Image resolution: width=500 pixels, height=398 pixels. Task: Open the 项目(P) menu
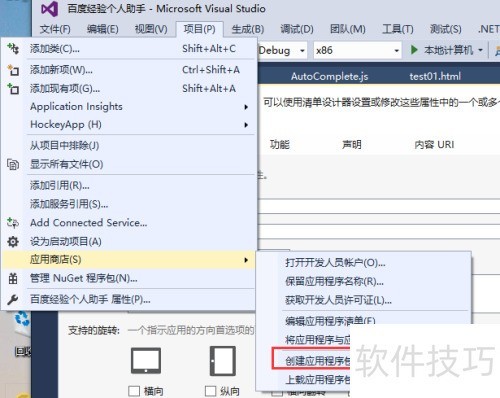pos(199,29)
